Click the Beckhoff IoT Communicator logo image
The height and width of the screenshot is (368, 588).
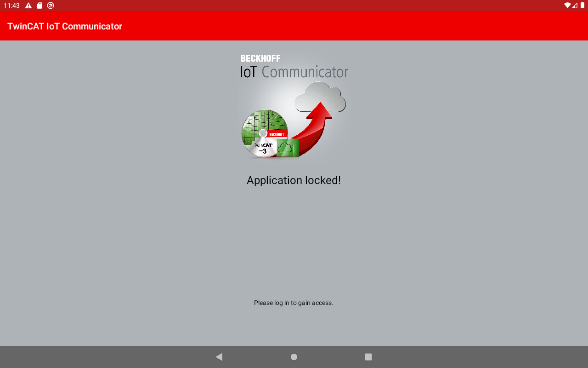294,106
